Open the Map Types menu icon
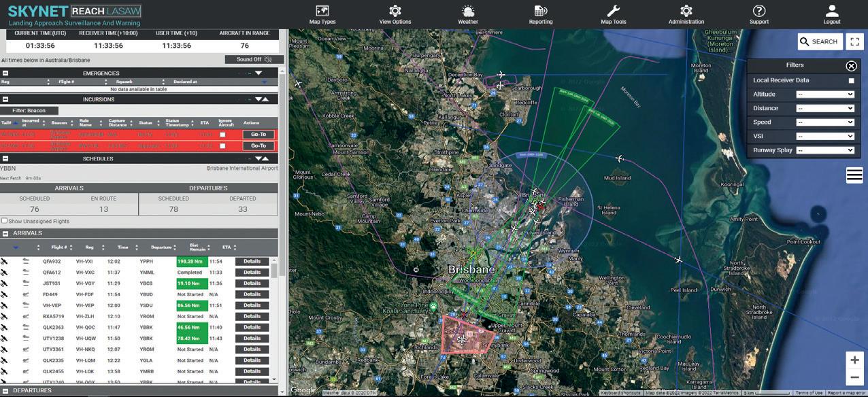This screenshot has height=397, width=868. tap(322, 11)
